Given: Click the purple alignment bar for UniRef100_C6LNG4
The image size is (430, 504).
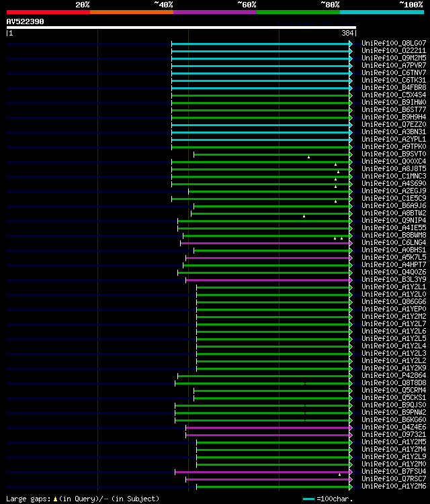Looking at the screenshot, I should 265,244.
